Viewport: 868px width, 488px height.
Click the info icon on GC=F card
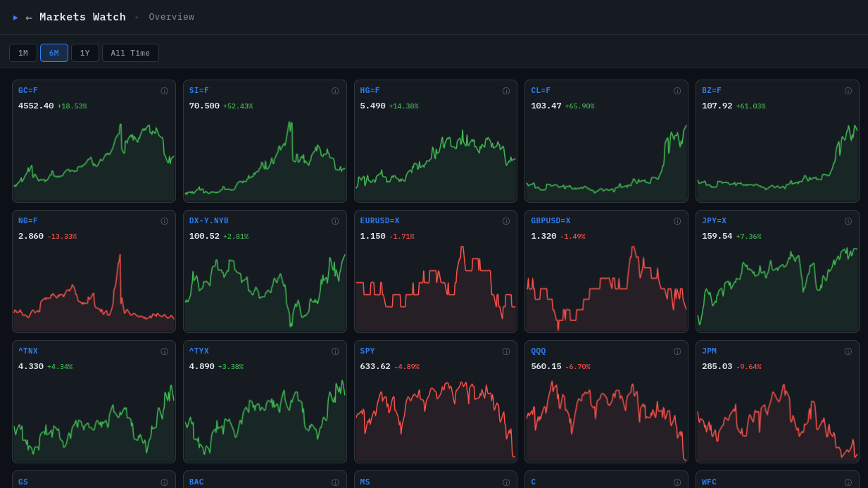(164, 91)
